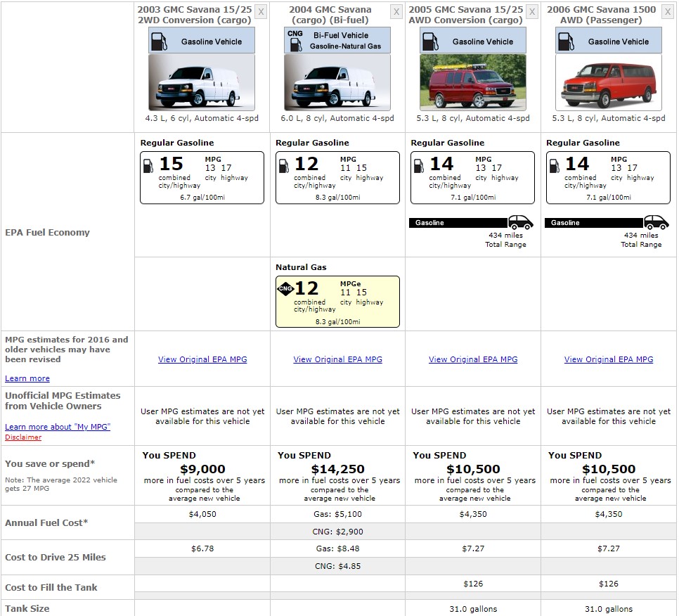Open Learn more about "My MPG" link
Viewport: 679px width, 616px height.
58,427
